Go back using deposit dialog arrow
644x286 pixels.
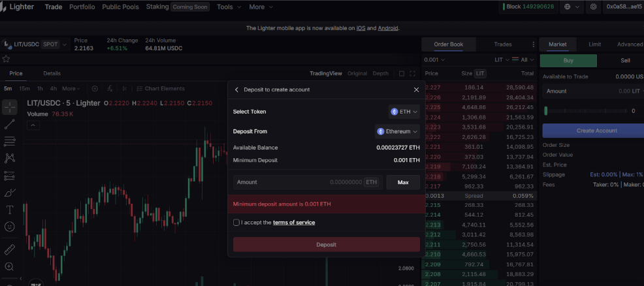(236, 89)
